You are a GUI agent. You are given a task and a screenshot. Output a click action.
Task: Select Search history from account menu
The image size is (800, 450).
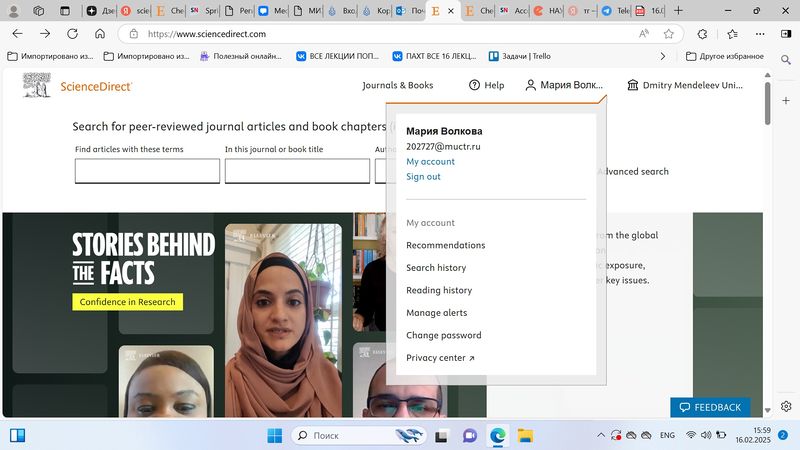(436, 268)
